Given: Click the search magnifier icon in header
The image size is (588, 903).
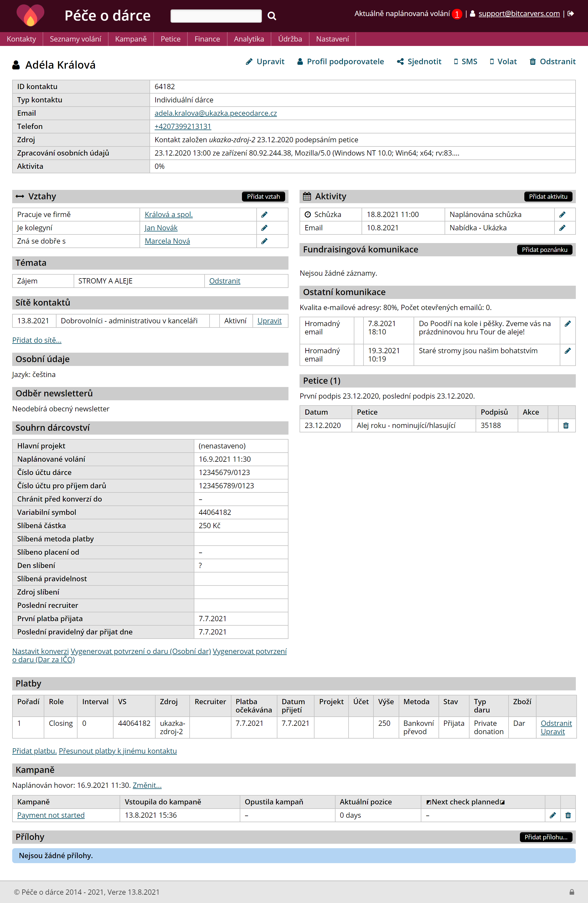Looking at the screenshot, I should 272,16.
